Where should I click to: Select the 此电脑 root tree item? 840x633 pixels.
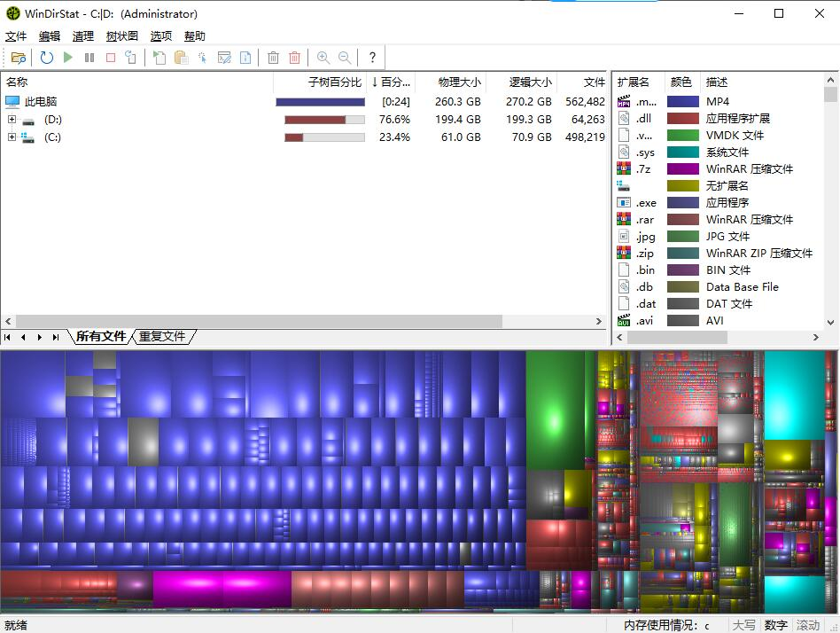point(40,102)
